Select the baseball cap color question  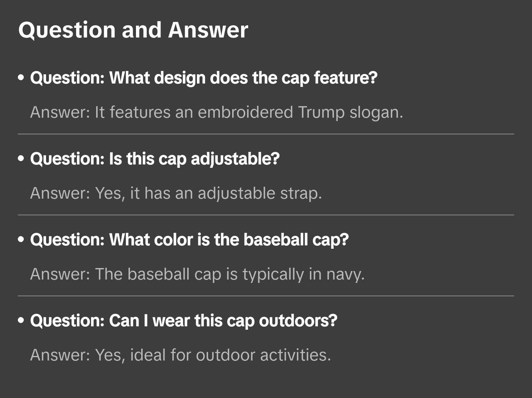pos(189,240)
